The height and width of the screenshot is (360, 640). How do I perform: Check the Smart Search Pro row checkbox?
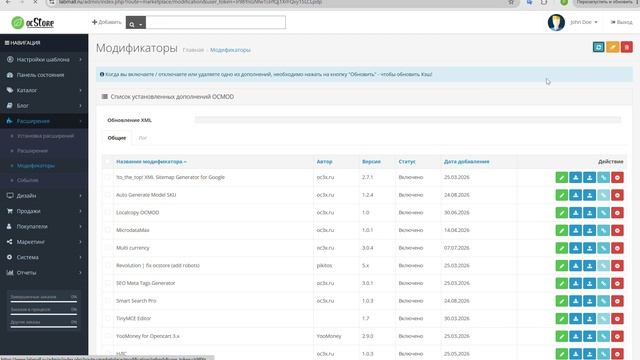[x=108, y=301]
